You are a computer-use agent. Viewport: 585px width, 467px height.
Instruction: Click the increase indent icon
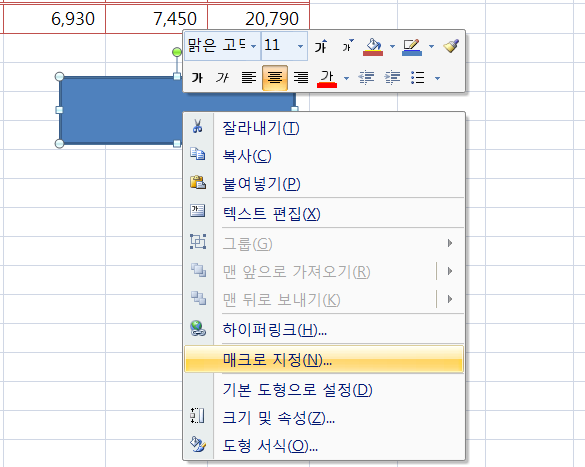click(392, 78)
